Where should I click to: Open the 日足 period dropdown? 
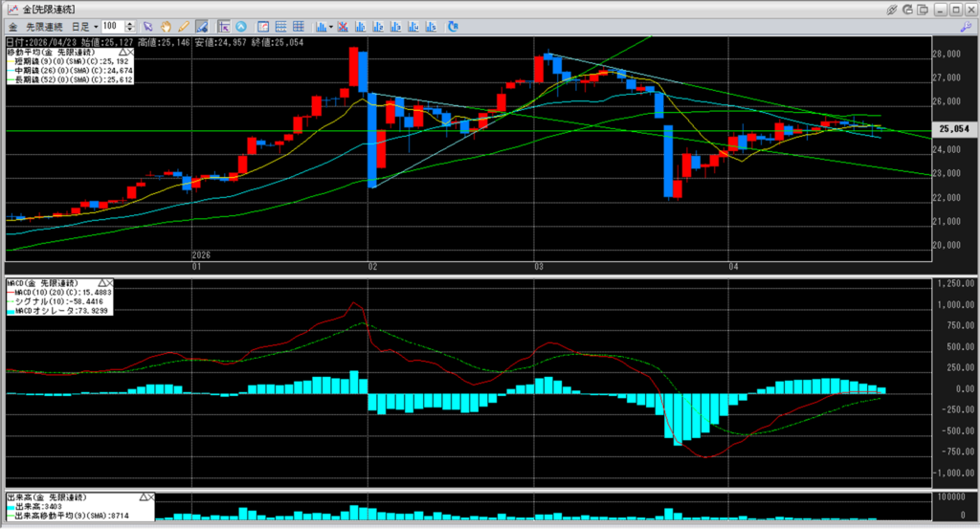tap(84, 27)
